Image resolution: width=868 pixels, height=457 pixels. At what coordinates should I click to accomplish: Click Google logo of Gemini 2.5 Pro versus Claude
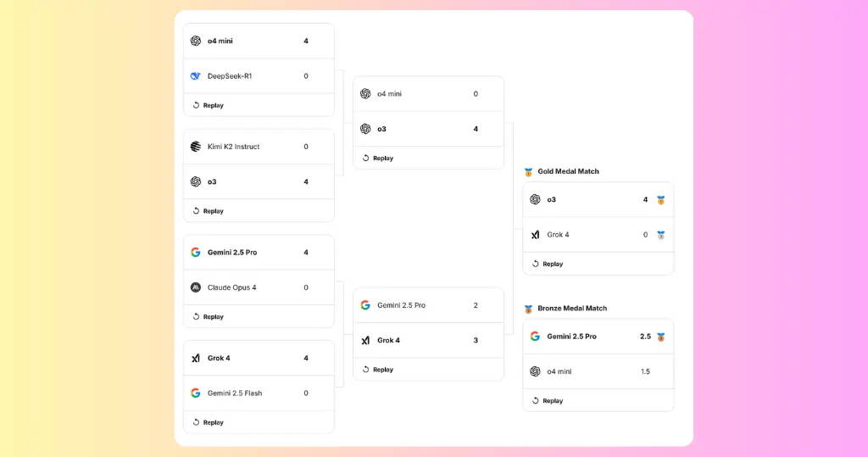(196, 252)
